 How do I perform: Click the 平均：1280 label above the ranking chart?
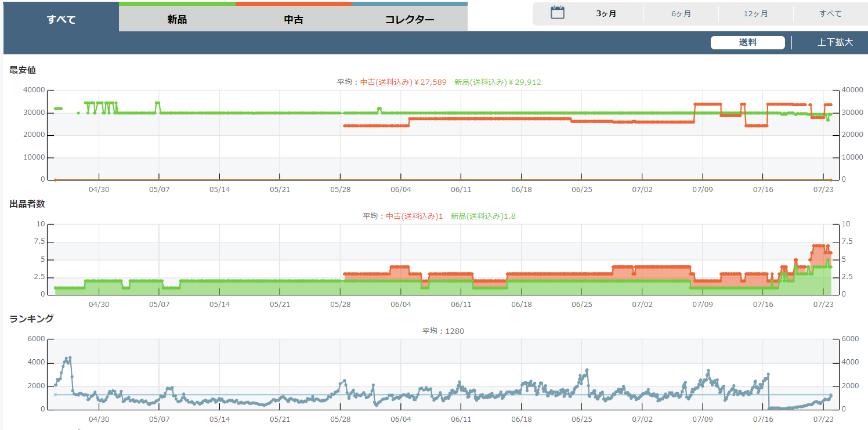pyautogui.click(x=443, y=331)
